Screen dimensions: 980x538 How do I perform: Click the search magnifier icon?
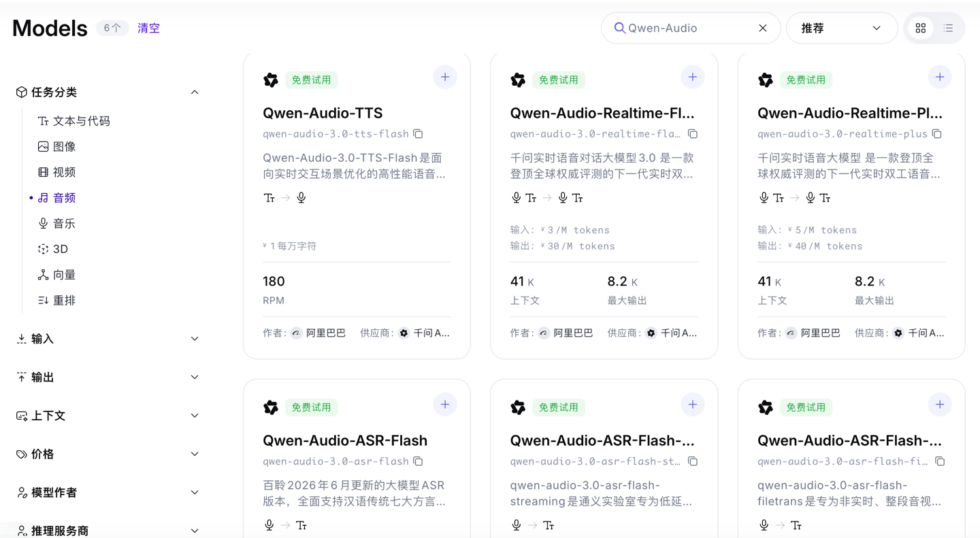click(619, 28)
